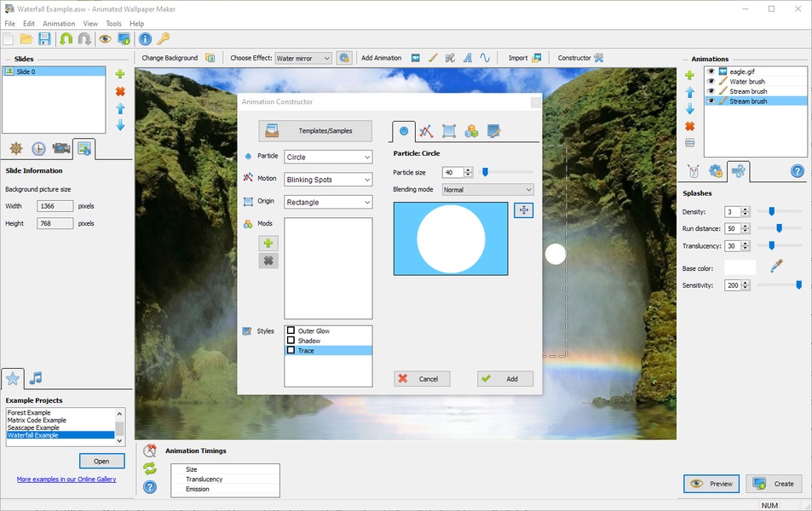Click the move particle preview icon

523,210
